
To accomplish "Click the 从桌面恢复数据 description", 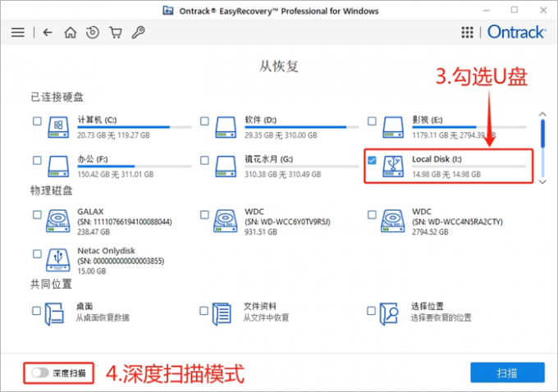I will (x=103, y=317).
